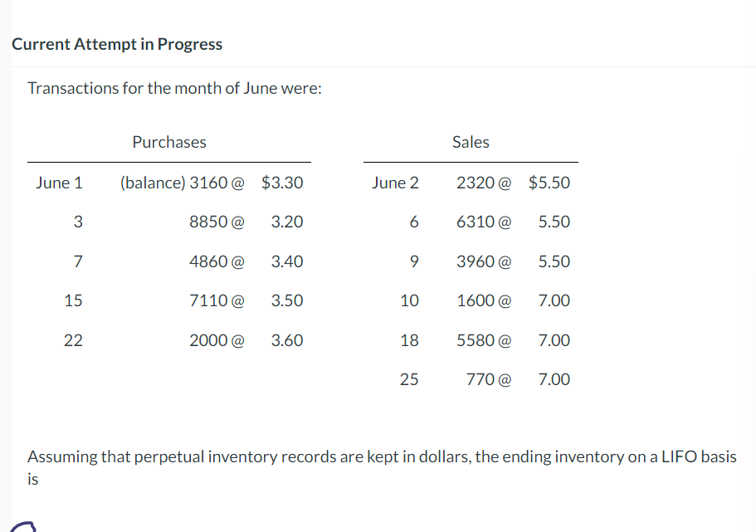The image size is (756, 532).
Task: Click the Purchases column header
Action: click(x=169, y=142)
